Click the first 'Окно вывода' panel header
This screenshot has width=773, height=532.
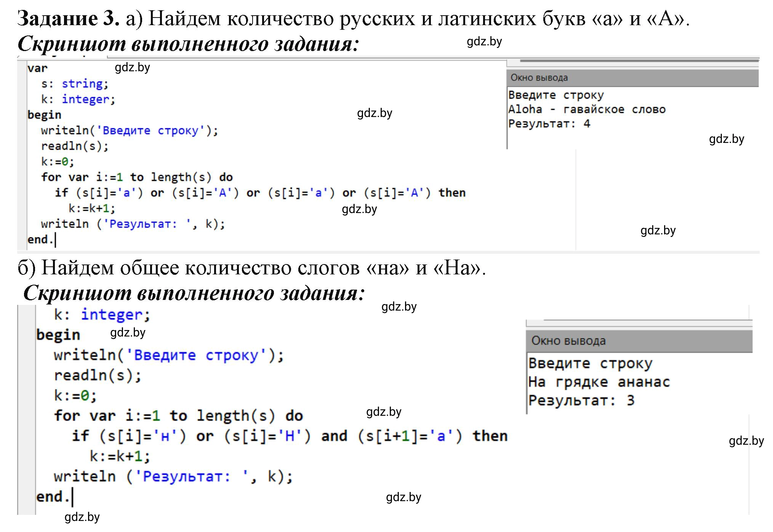(x=633, y=78)
